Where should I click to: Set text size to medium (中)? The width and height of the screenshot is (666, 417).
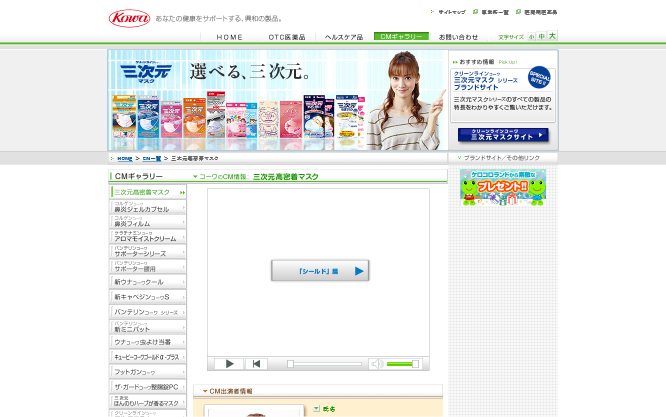542,37
